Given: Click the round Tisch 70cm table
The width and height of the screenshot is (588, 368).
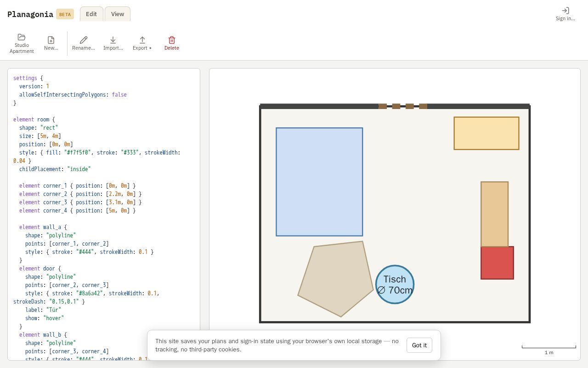Looking at the screenshot, I should (395, 284).
